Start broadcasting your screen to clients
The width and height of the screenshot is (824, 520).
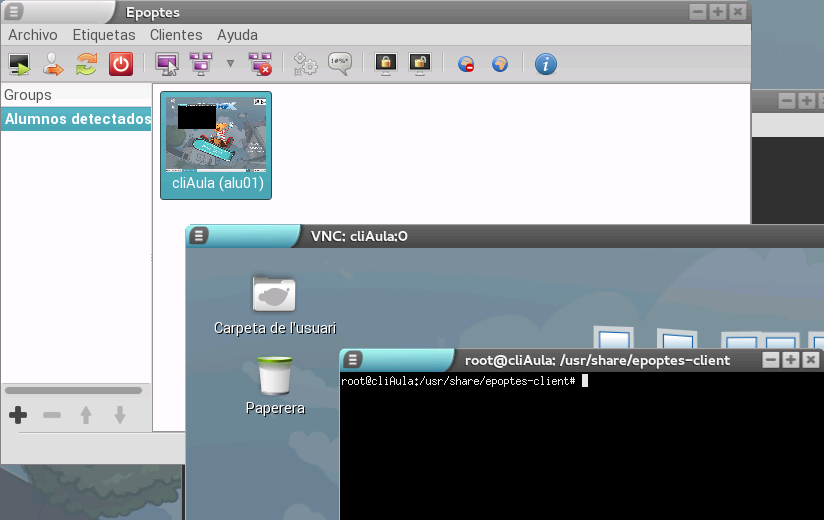pyautogui.click(x=200, y=64)
